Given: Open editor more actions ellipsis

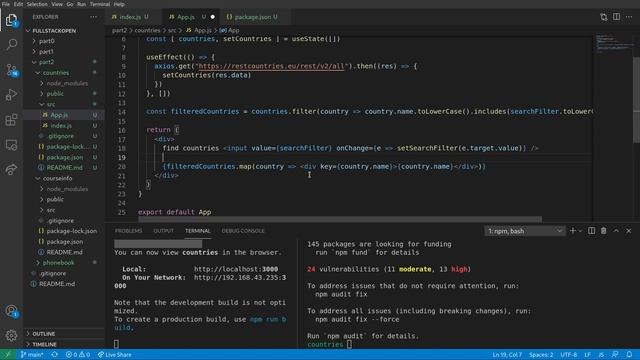Looking at the screenshot, I should click(x=629, y=17).
